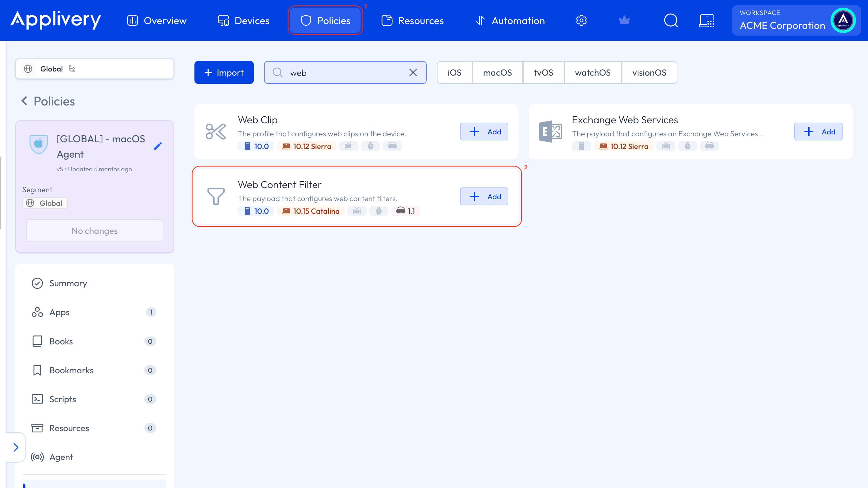Click the Import button

224,72
